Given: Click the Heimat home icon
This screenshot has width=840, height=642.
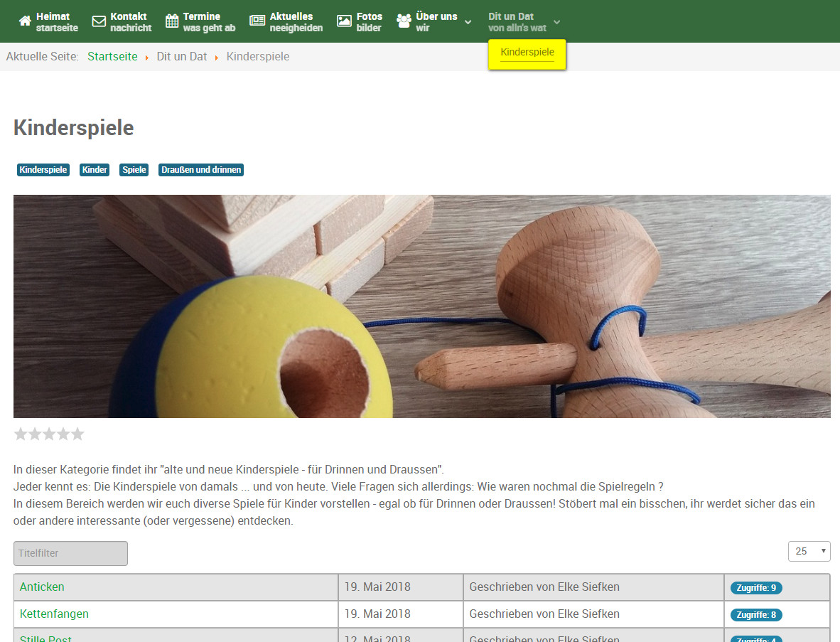Looking at the screenshot, I should point(25,21).
